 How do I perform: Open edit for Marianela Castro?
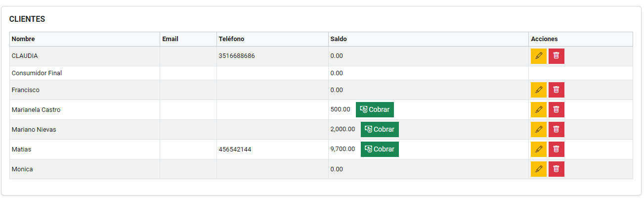click(x=538, y=109)
